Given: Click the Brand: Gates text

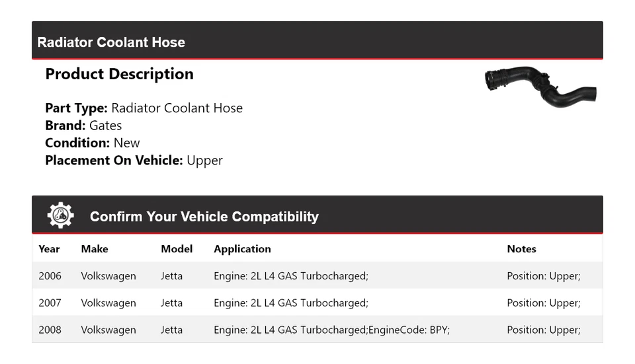Looking at the screenshot, I should pyautogui.click(x=83, y=126).
